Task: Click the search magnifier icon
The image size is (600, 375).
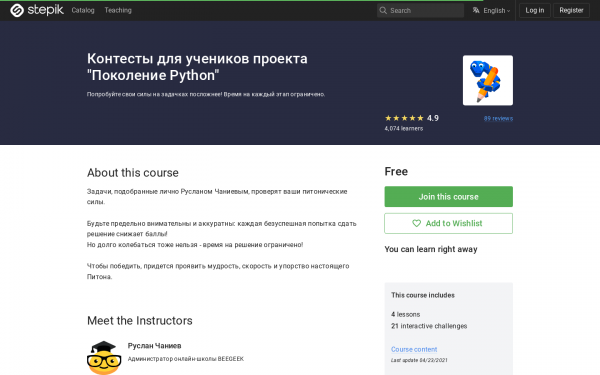Action: click(383, 10)
